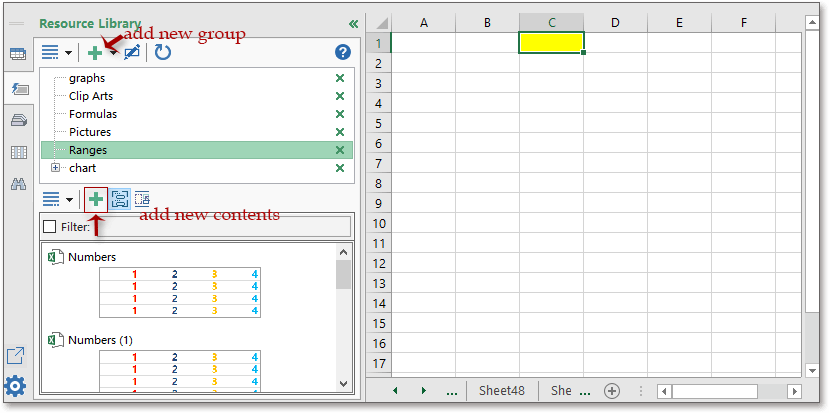The image size is (829, 413).
Task: Click the horizontal scroll right arrow
Action: tap(793, 392)
